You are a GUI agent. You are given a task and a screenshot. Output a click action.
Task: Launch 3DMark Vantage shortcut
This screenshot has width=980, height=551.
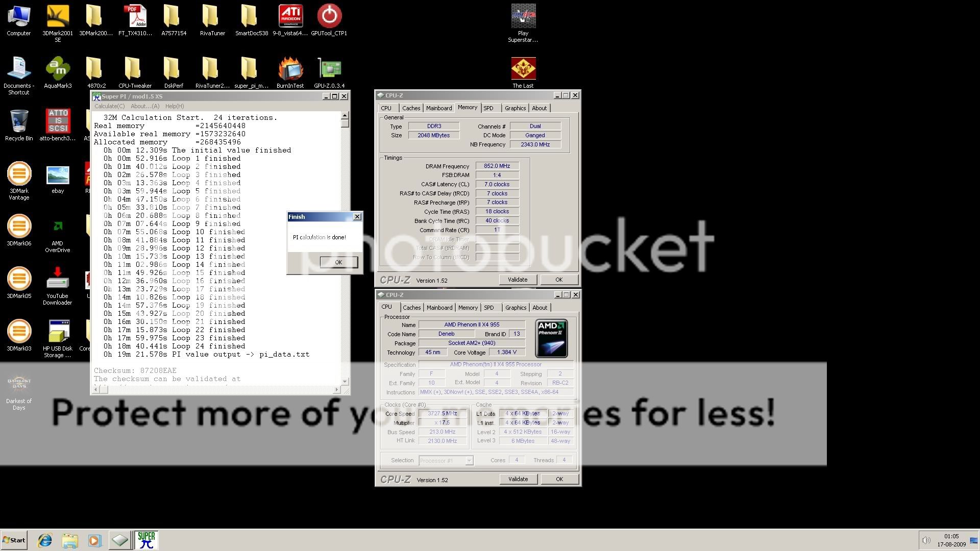[x=19, y=181]
